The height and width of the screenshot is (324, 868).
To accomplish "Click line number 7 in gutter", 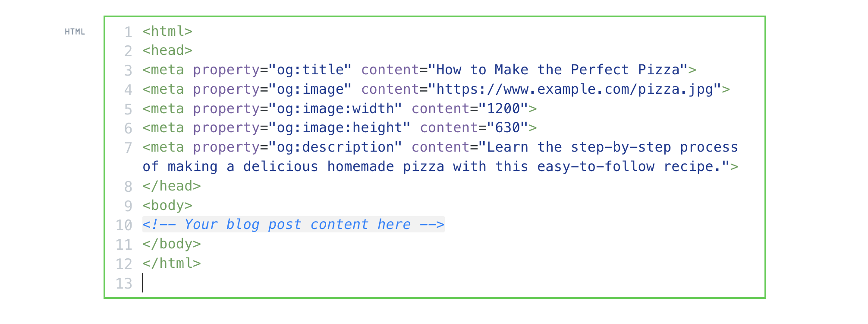I will 128,148.
